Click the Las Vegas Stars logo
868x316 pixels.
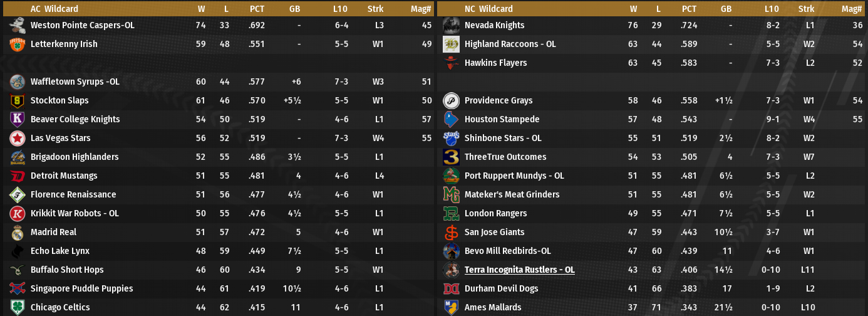coord(18,139)
